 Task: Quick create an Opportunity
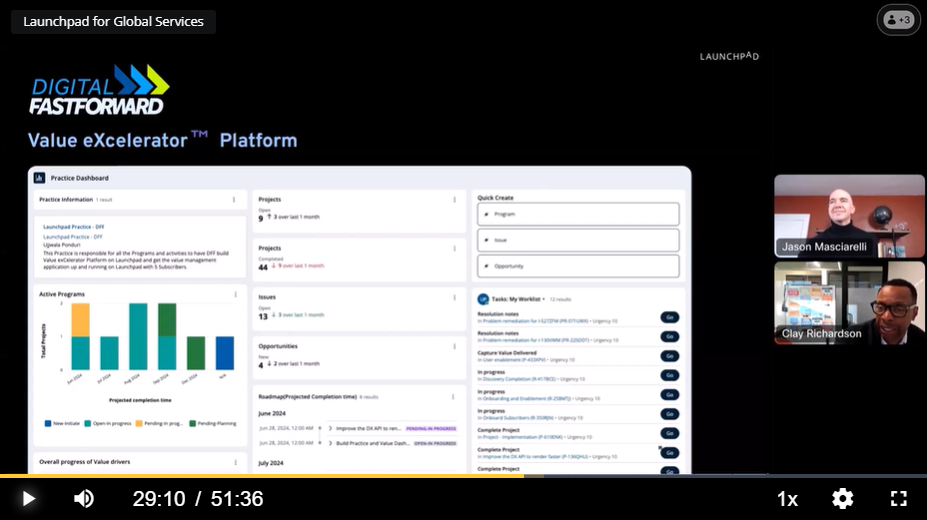click(x=578, y=266)
